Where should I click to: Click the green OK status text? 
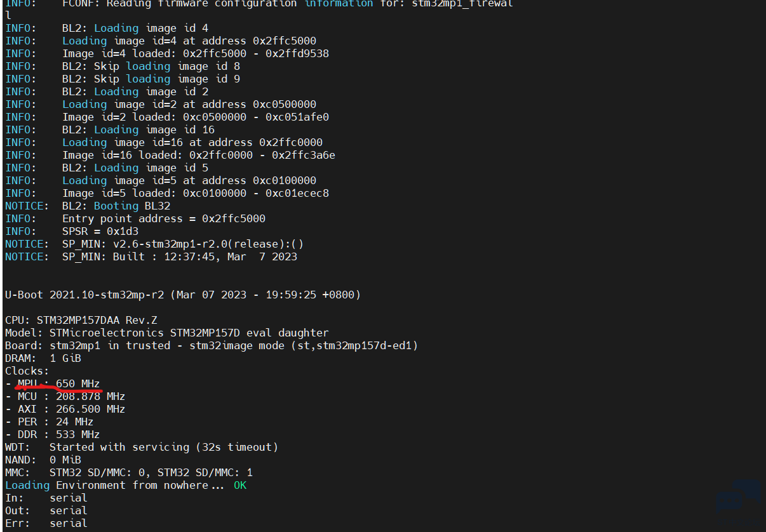pyautogui.click(x=240, y=485)
